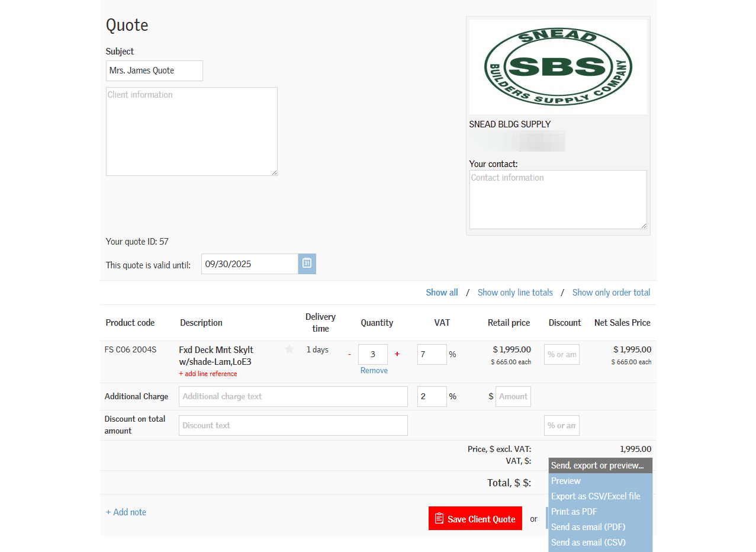Click the Delivery time column header

(320, 323)
